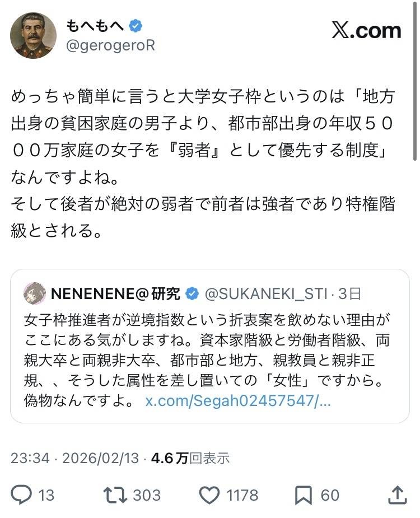The width and height of the screenshot is (420, 518).
Task: Open the quoted tweet body text
Action: (207, 347)
